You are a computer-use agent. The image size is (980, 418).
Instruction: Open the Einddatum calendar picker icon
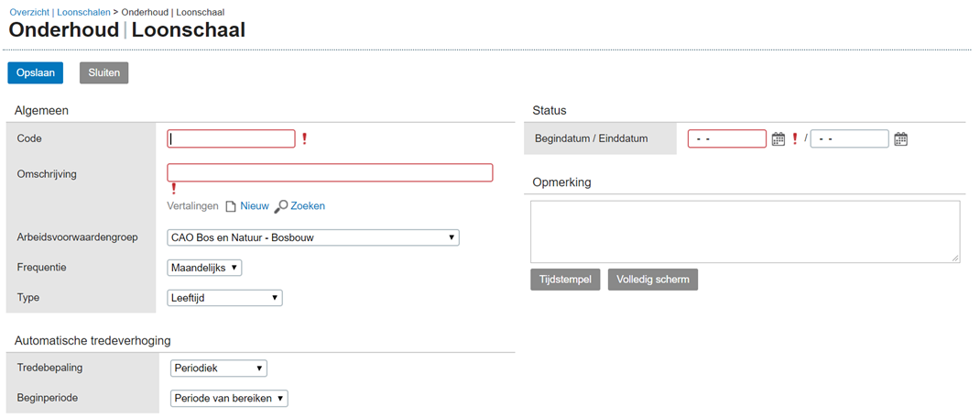click(x=900, y=139)
